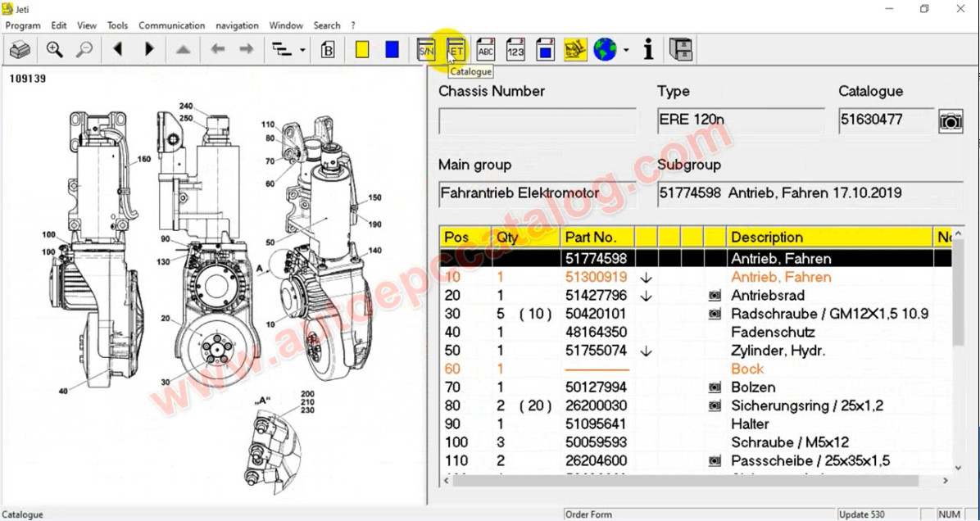Zoom in with the plus magnifier
This screenshot has height=521, width=980.
(54, 49)
